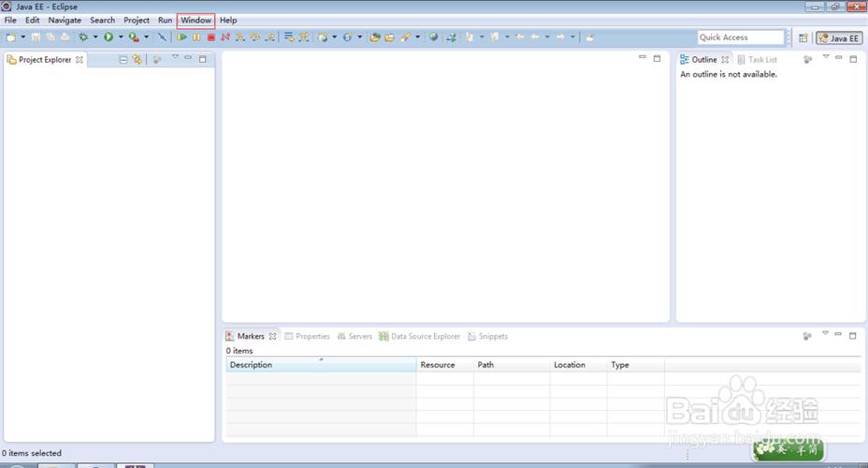Open the dropdown arrow beside Debug icon
868x468 pixels.
95,37
